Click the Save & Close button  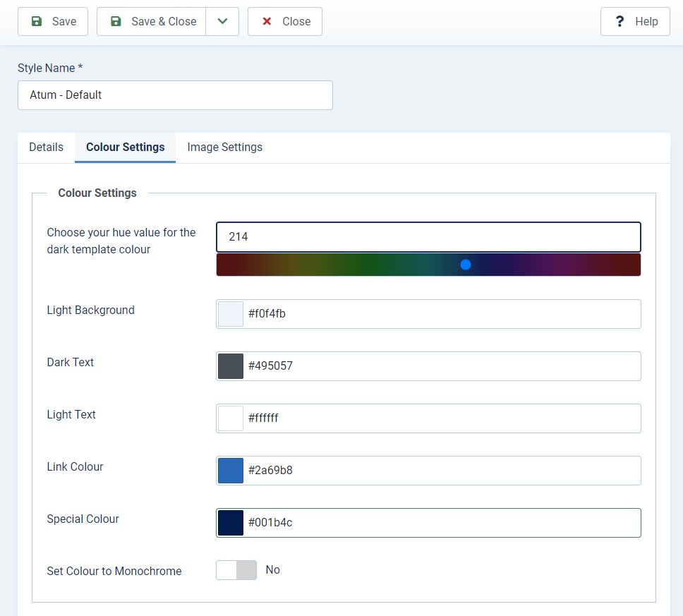151,21
